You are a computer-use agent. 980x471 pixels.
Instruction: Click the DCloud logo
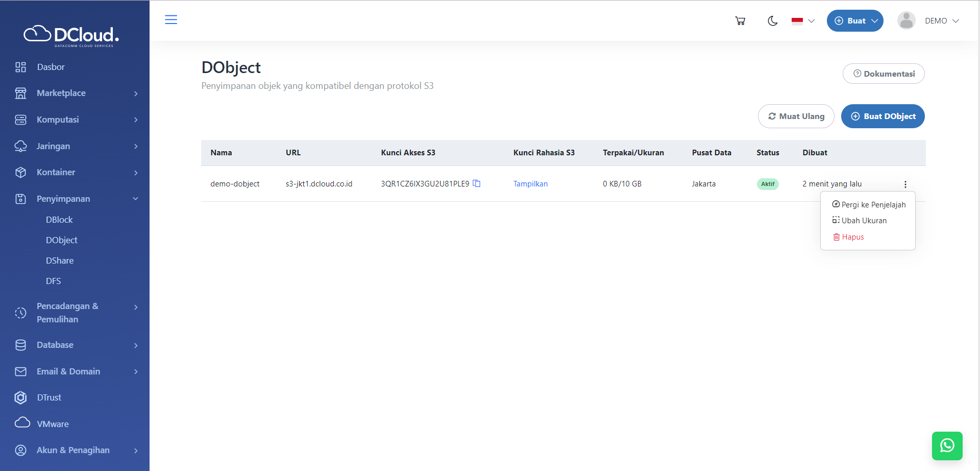[71, 35]
